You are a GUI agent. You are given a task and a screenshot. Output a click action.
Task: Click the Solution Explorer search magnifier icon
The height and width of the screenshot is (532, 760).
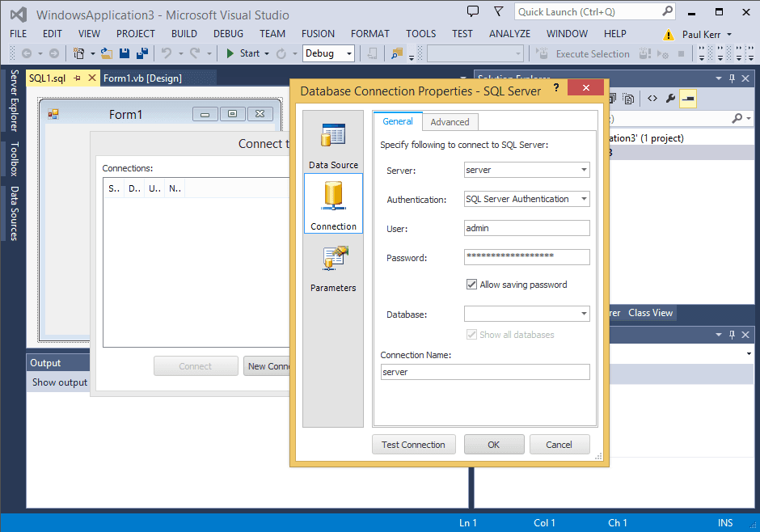[x=737, y=118]
